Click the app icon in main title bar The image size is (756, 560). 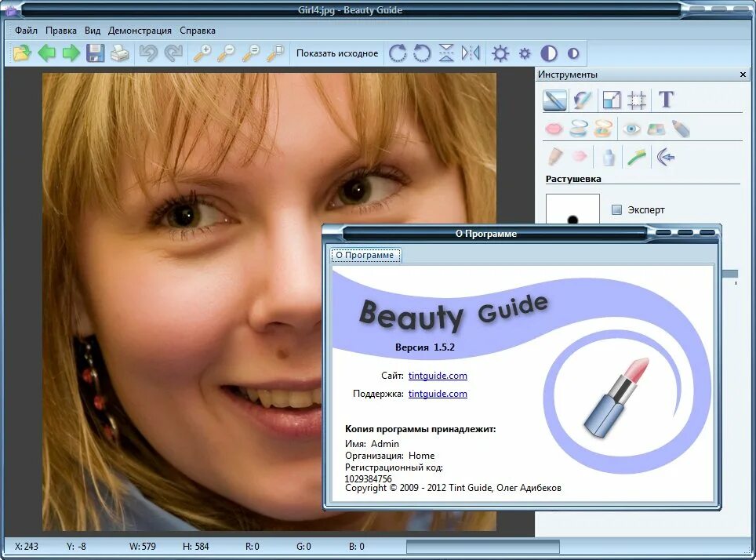tap(11, 9)
